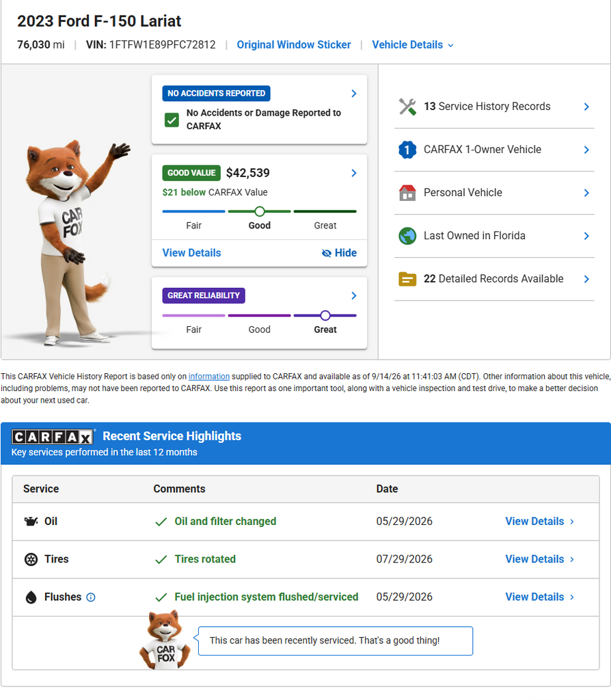611x700 pixels.
Task: Click the Flushes droplet icon
Action: coord(31,597)
